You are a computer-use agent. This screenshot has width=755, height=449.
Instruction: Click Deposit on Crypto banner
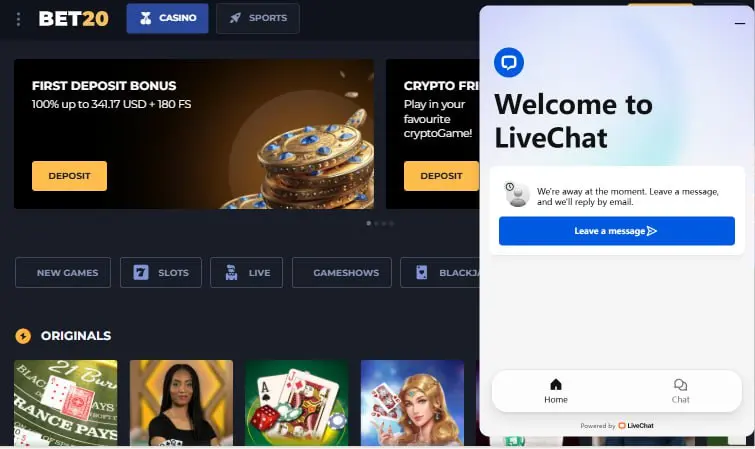[x=442, y=176]
